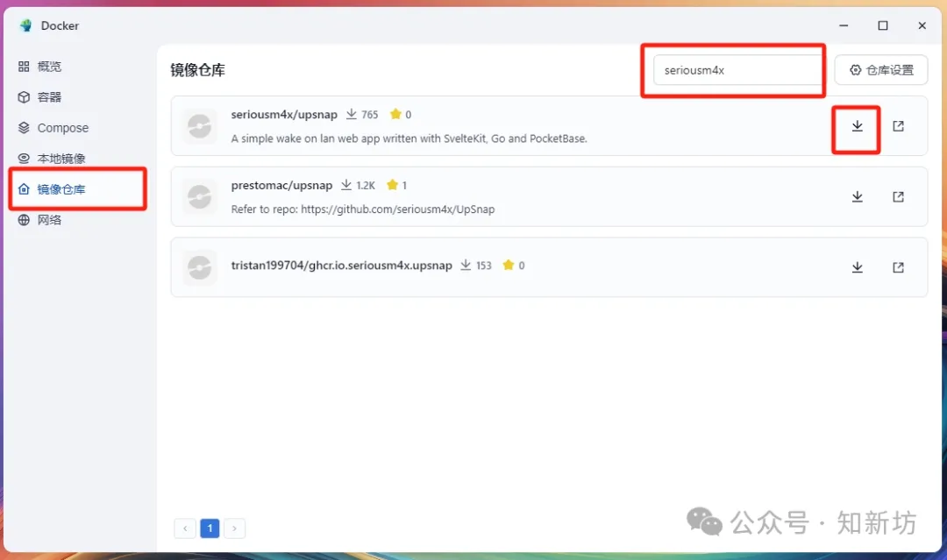Minimize the Docker window
Screen dimensions: 947x560
point(844,25)
